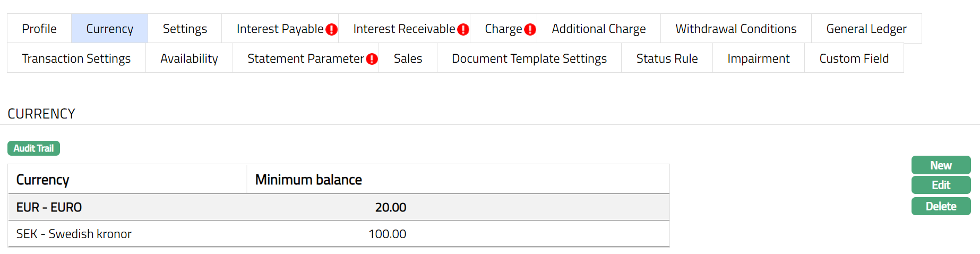Viewport: 980px width, 254px height.
Task: Switch to the Availability tab
Action: (x=189, y=58)
